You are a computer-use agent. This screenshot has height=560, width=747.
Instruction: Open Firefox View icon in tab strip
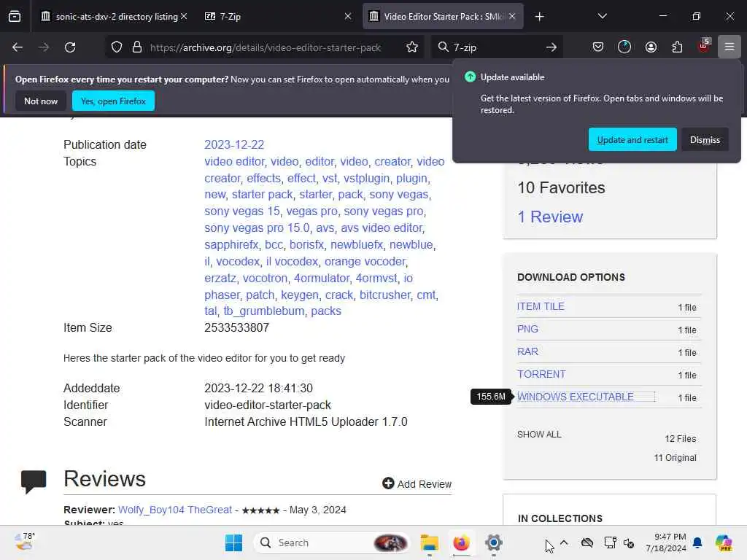[15, 17]
